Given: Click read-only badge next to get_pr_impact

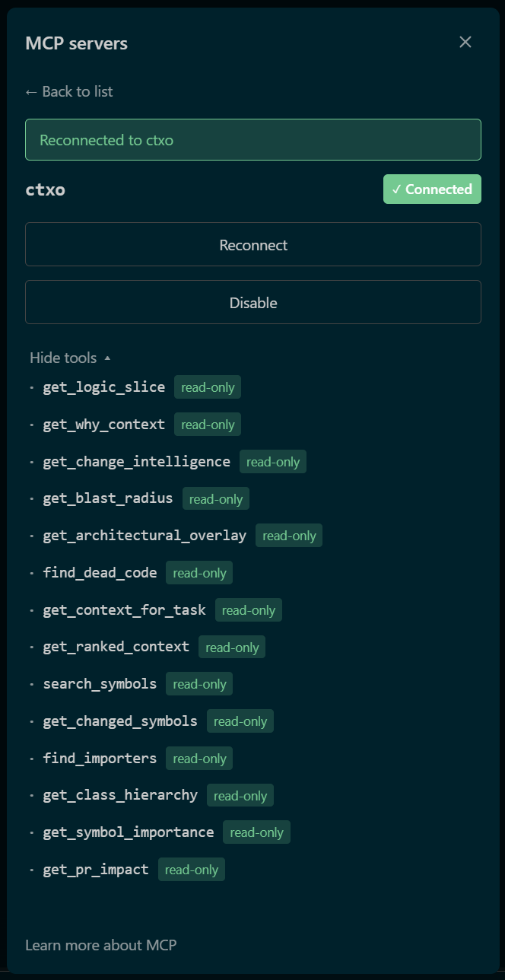Looking at the screenshot, I should 192,870.
